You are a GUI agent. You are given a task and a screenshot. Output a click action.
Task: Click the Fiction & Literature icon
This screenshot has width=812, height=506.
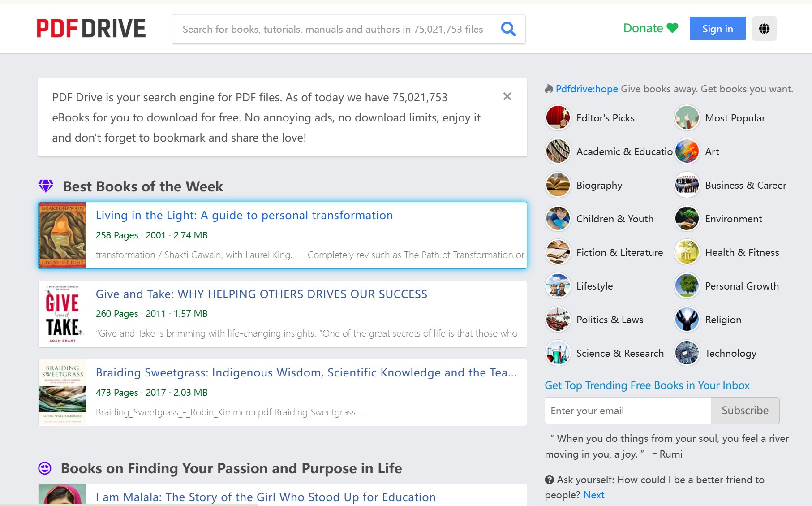(x=558, y=252)
